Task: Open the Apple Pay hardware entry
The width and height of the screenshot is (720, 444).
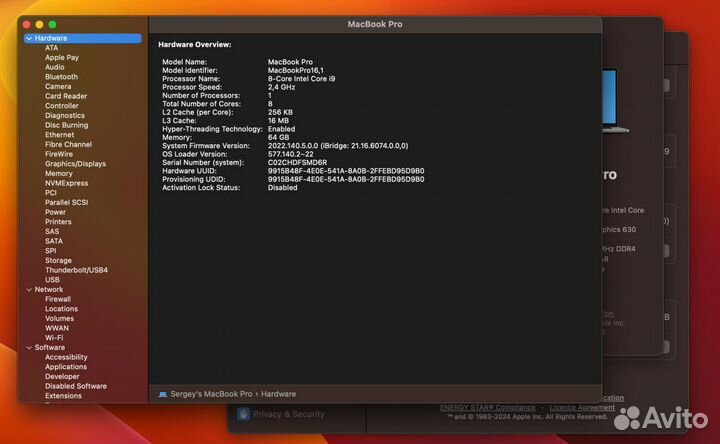Action: click(x=62, y=57)
